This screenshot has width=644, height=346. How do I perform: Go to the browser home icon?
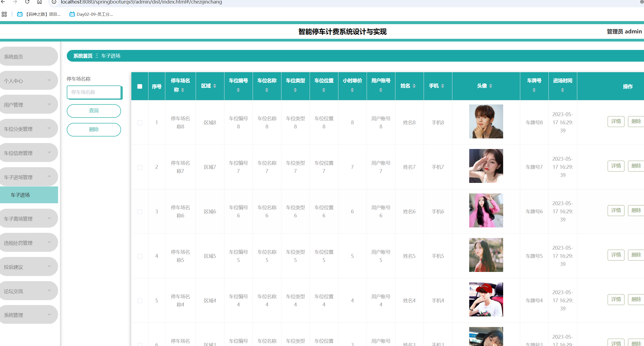40,2
